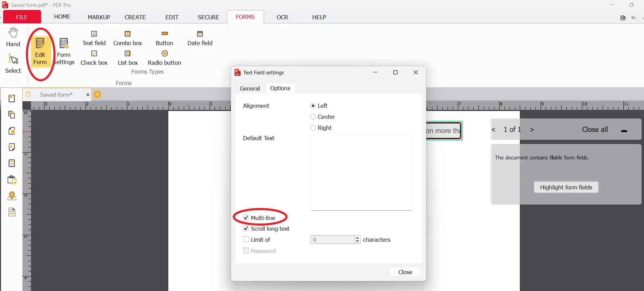644x291 pixels.
Task: Open the map pin sidebar icon
Action: pos(12,196)
